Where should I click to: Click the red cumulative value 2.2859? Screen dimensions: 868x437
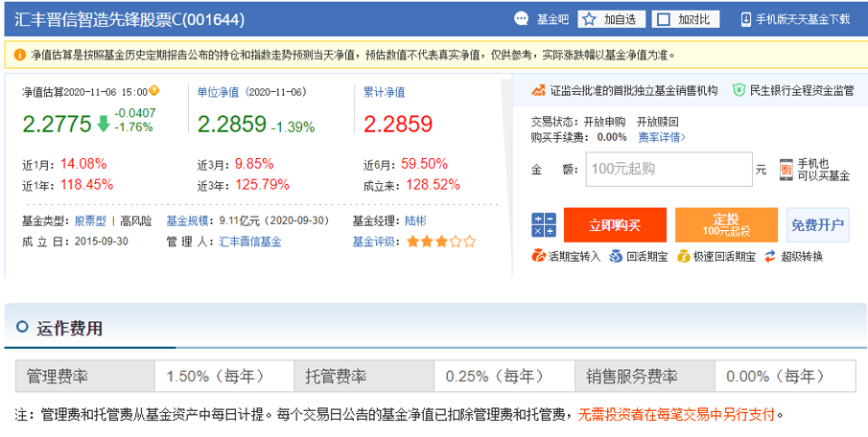click(397, 124)
